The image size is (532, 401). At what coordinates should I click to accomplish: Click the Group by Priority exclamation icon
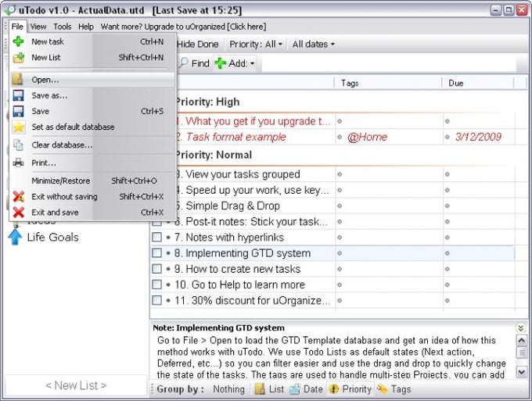(x=334, y=389)
